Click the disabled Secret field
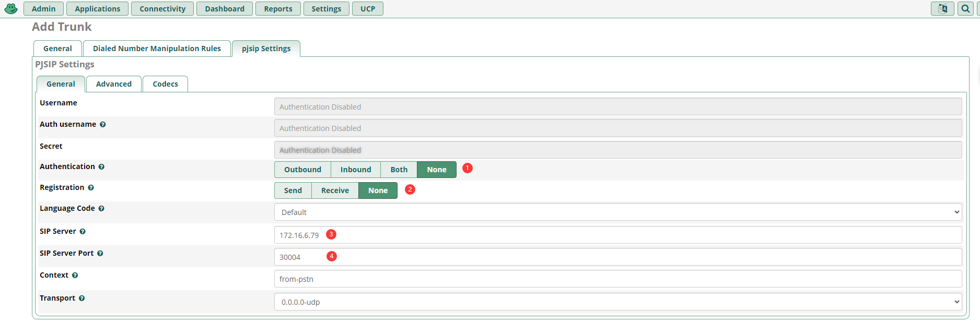 click(618, 150)
